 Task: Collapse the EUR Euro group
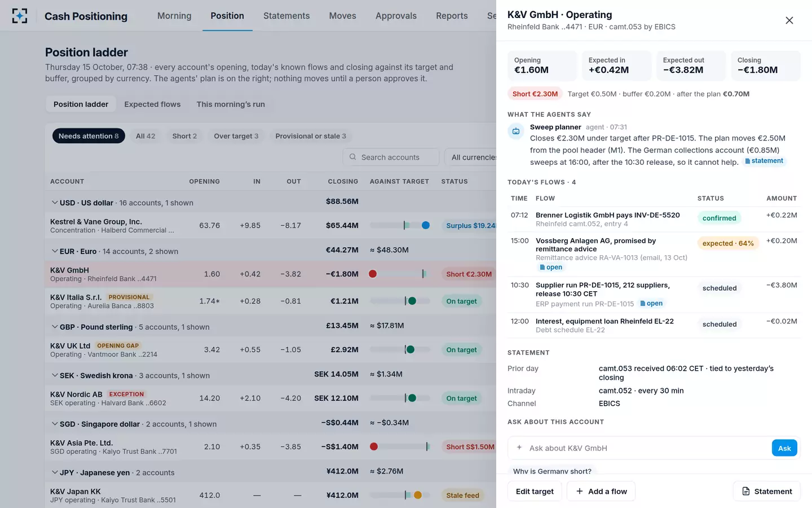[55, 251]
